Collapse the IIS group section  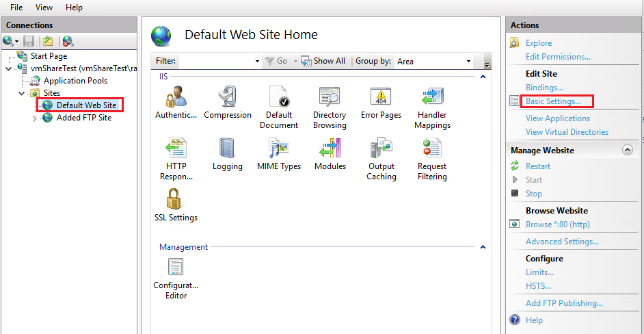point(483,77)
